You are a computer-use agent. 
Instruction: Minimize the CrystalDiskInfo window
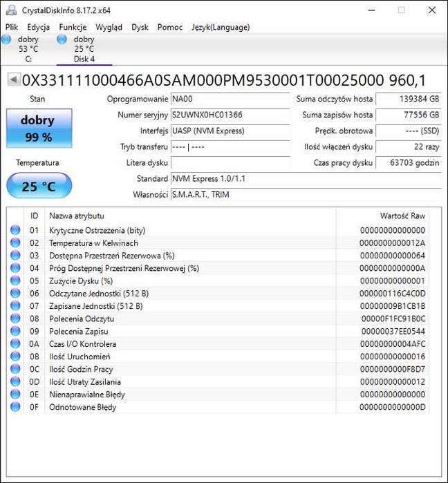point(372,10)
